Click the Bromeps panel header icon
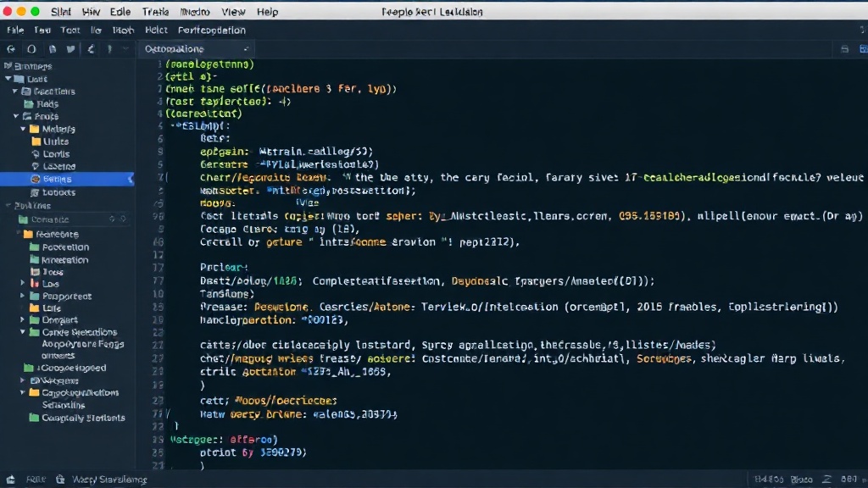Screen dimensions: 868x488 coord(8,66)
